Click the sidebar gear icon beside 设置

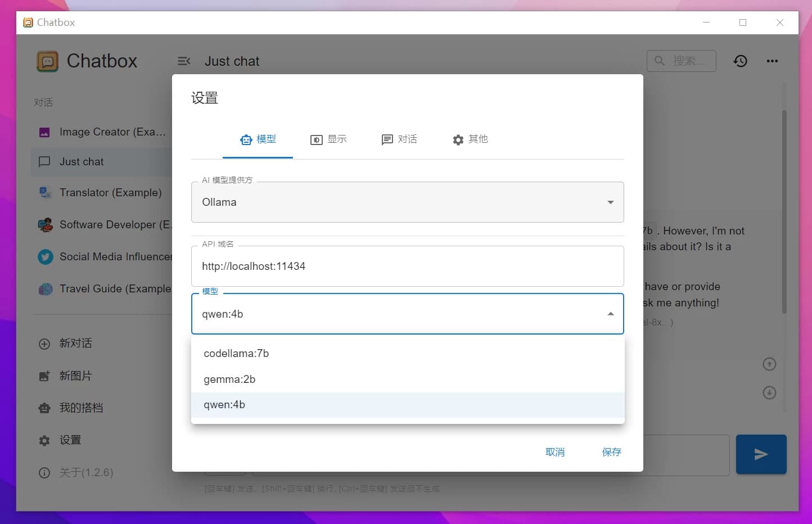pos(44,441)
